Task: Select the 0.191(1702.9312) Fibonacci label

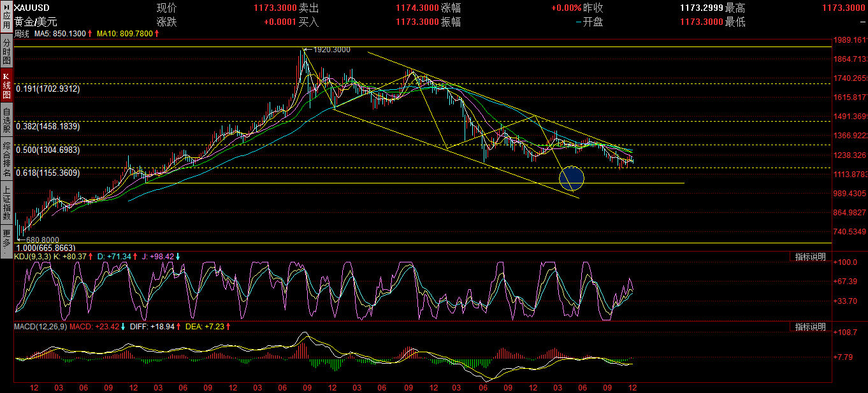Action: tap(48, 89)
